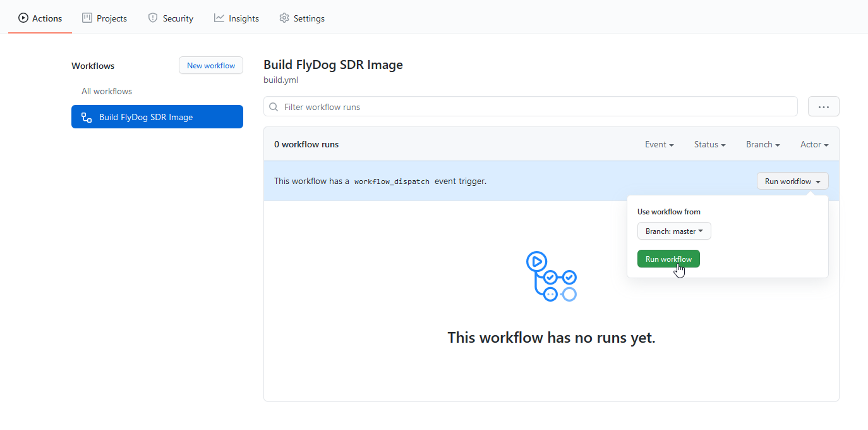Expand the Actor filter dropdown
Viewport: 868px width, 430px height.
814,145
